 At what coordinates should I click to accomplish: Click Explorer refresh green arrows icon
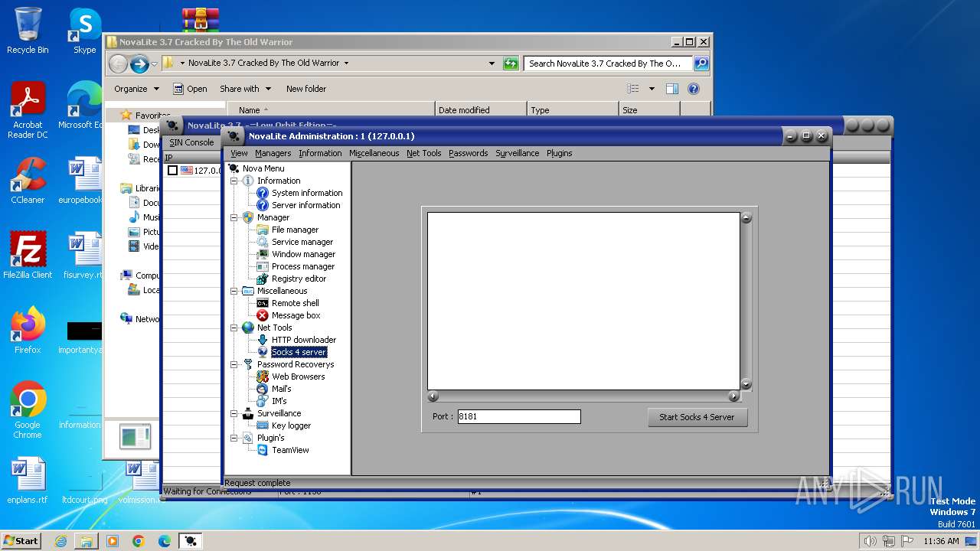[511, 64]
